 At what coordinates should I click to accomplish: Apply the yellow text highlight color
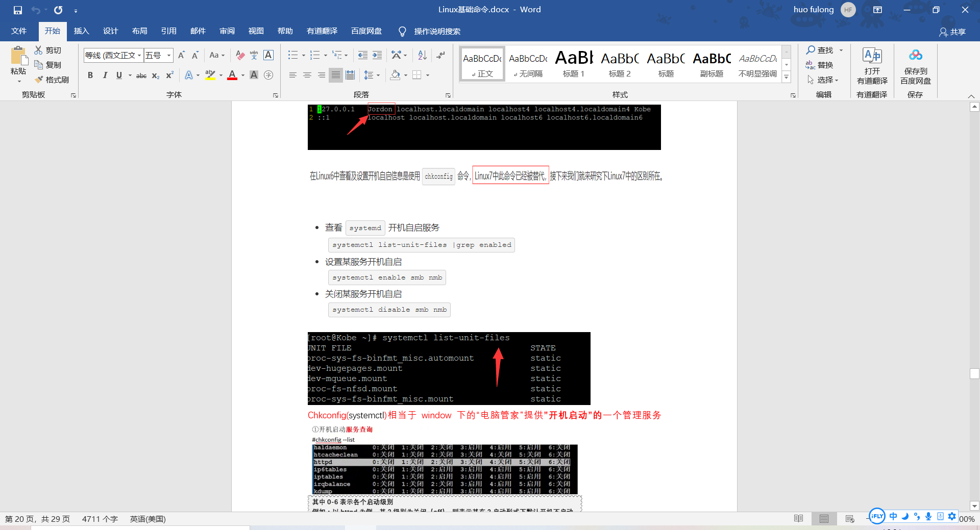(x=210, y=75)
